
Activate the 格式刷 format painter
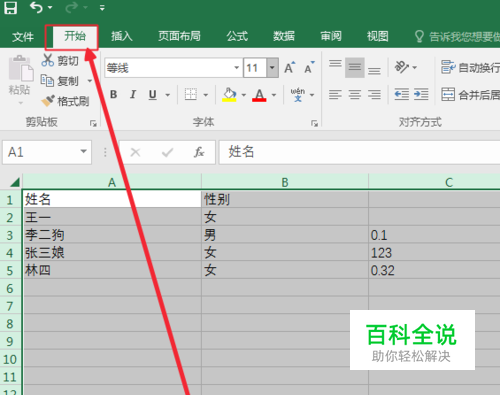65,101
